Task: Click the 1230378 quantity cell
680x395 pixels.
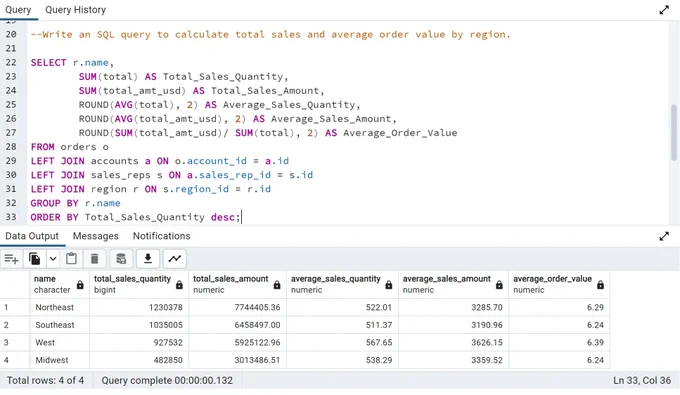Action: point(139,307)
